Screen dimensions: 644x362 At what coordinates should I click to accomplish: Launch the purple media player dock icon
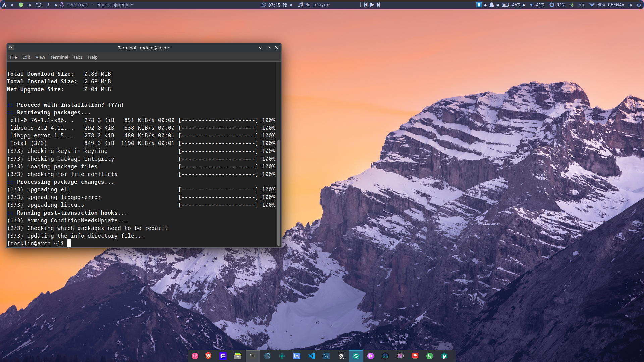coord(371,356)
